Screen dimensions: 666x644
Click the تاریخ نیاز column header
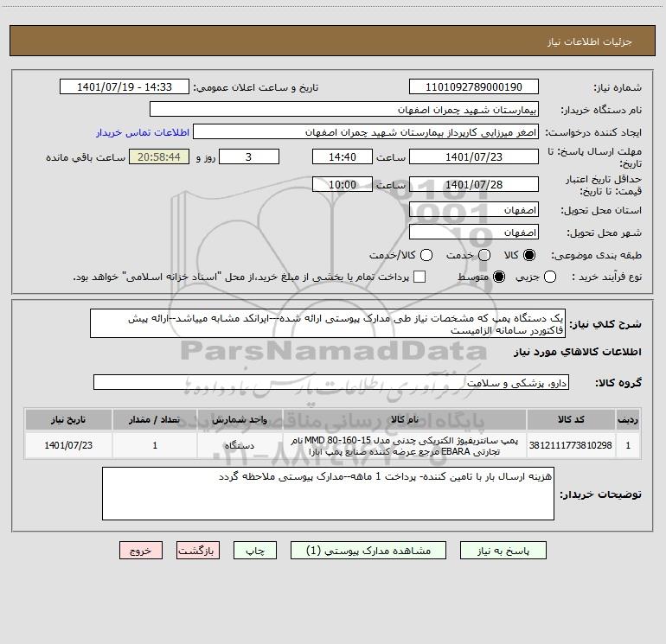point(68,419)
